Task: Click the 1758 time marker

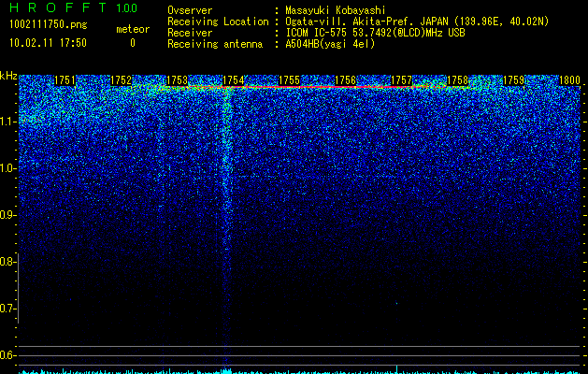Action: pos(458,80)
